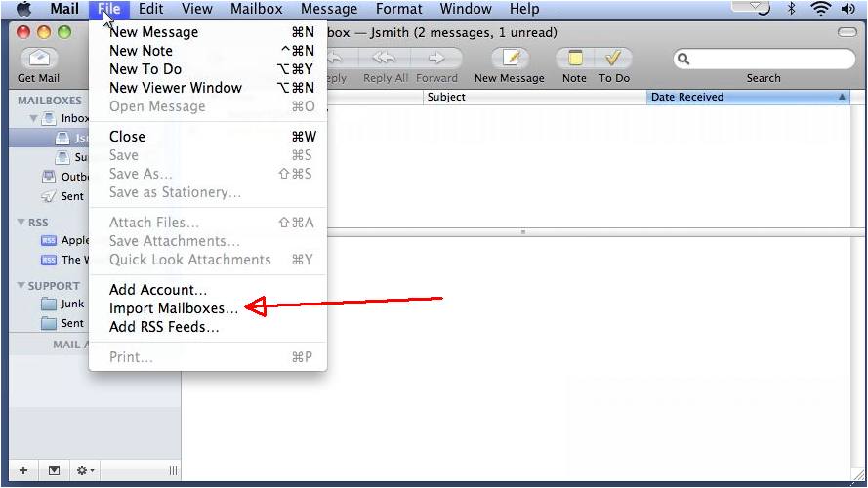Open the gear action dropdown at bottom
This screenshot has height=488, width=868.
tap(85, 470)
